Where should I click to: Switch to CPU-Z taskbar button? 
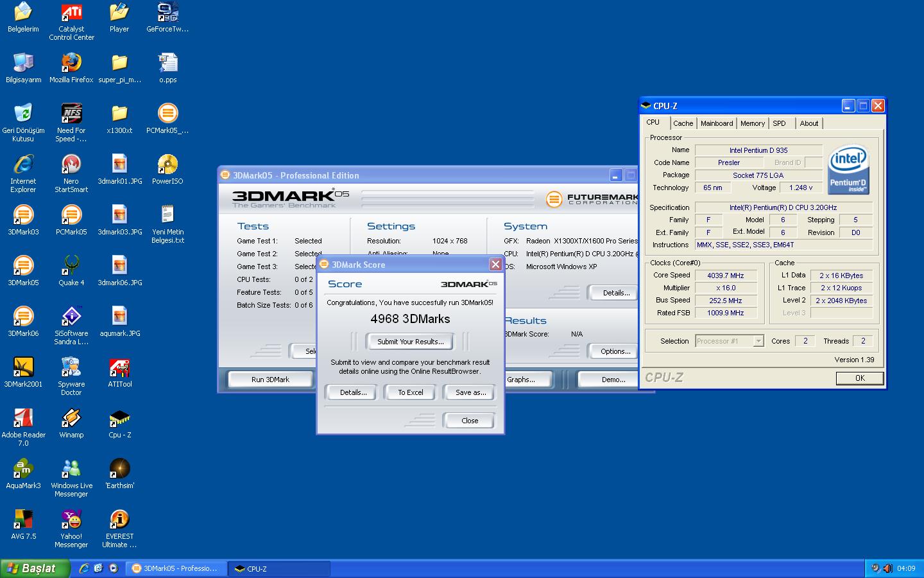(x=279, y=568)
